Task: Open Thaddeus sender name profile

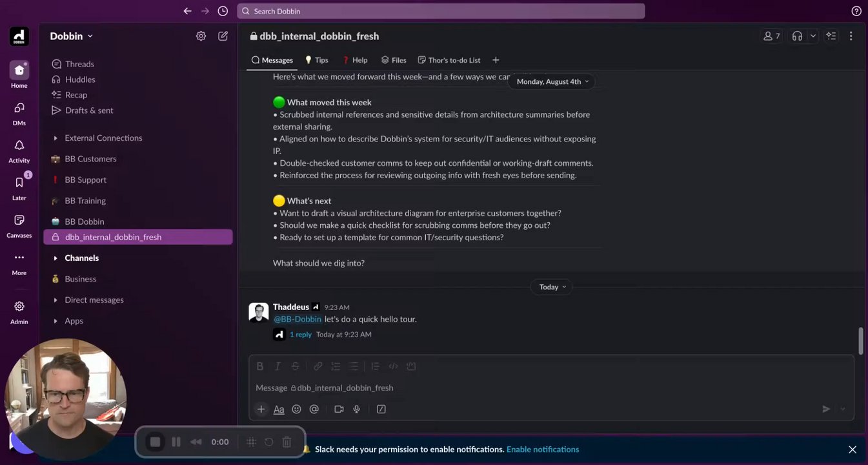Action: [291, 307]
